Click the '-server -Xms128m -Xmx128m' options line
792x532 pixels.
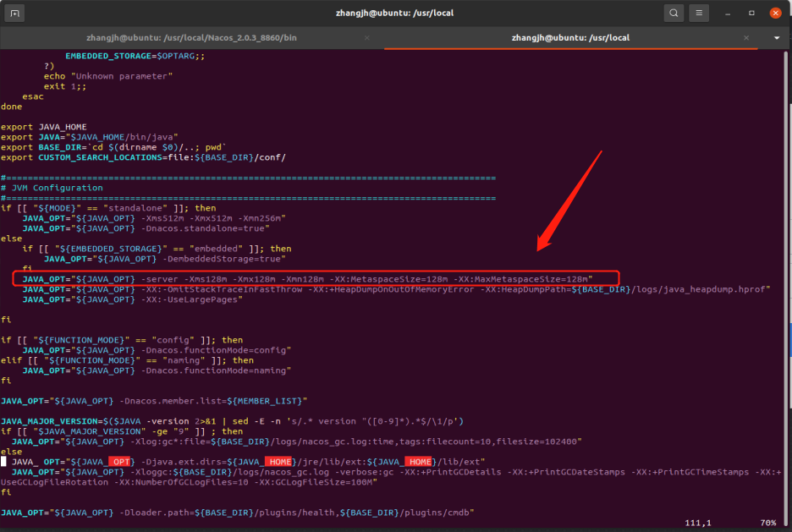307,279
